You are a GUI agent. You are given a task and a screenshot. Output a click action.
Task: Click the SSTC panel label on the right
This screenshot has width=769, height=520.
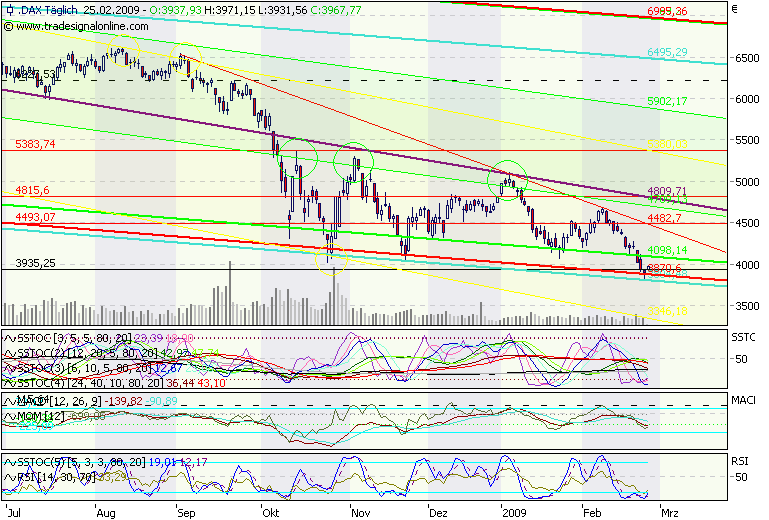click(744, 338)
